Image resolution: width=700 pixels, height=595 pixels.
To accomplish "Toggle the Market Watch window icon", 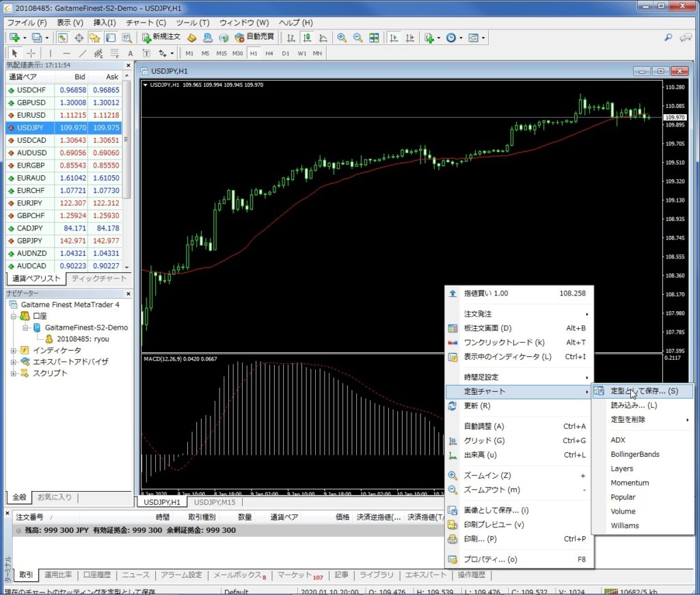I will pyautogui.click(x=62, y=38).
